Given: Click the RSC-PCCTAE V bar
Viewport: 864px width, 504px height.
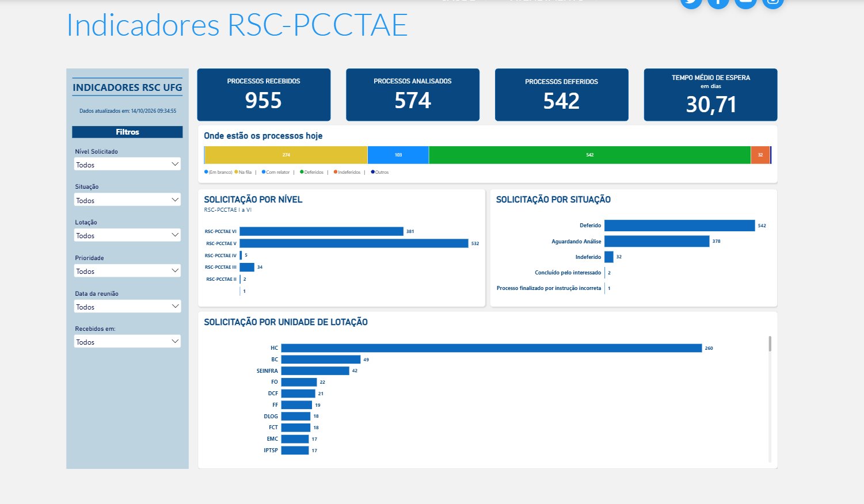Looking at the screenshot, I should (354, 243).
